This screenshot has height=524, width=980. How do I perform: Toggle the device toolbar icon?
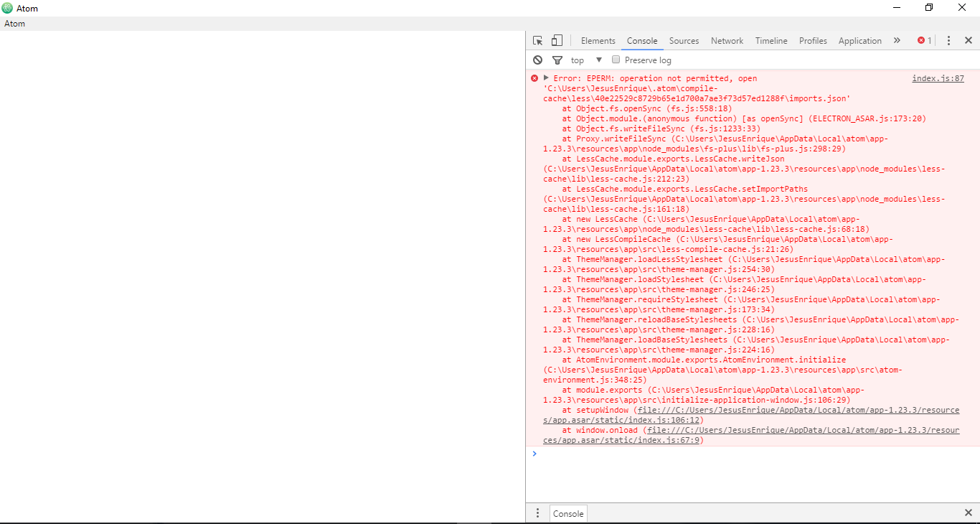tap(557, 41)
